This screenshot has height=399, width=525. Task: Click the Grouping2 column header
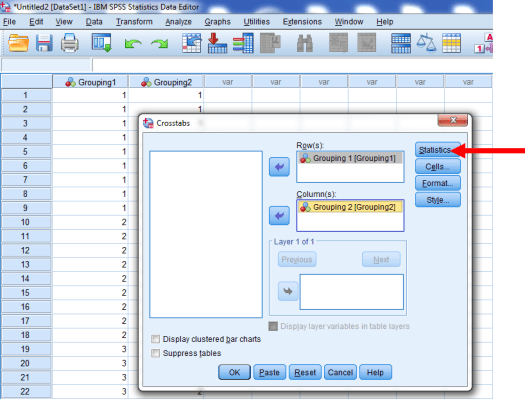pyautogui.click(x=166, y=82)
